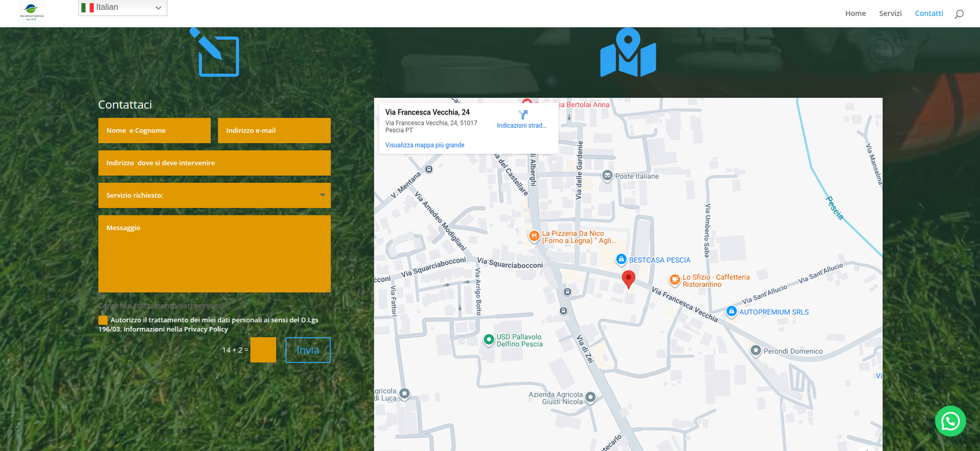Open the Italian language selector dropdown
Screen dimensions: 980x451
pyautogui.click(x=123, y=7)
